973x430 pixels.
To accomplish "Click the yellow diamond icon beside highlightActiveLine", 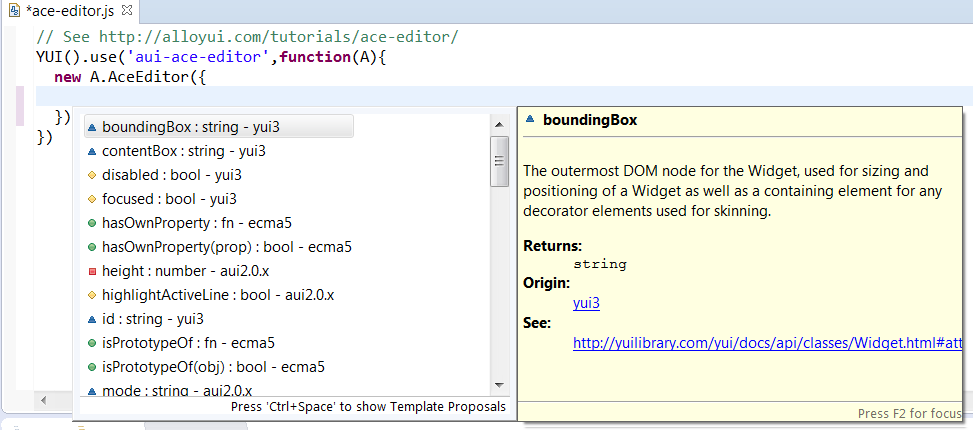I will click(92, 295).
